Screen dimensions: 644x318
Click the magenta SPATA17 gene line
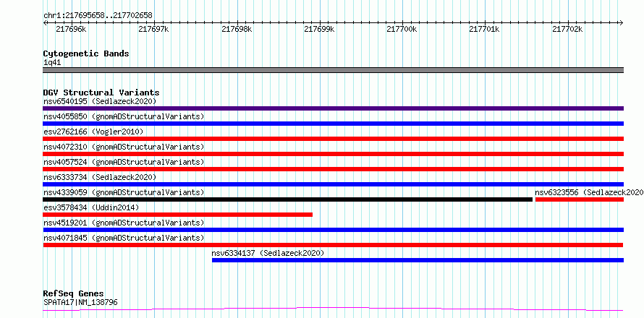[333, 309]
